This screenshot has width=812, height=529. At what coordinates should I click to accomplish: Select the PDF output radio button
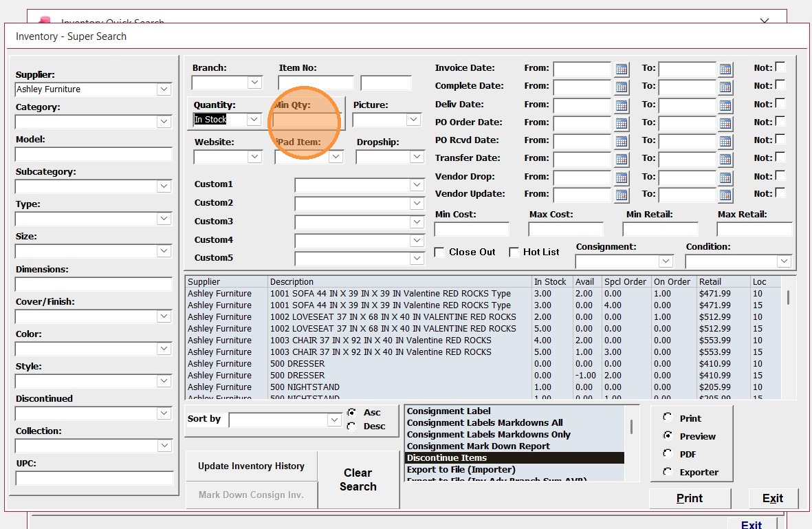coord(668,454)
